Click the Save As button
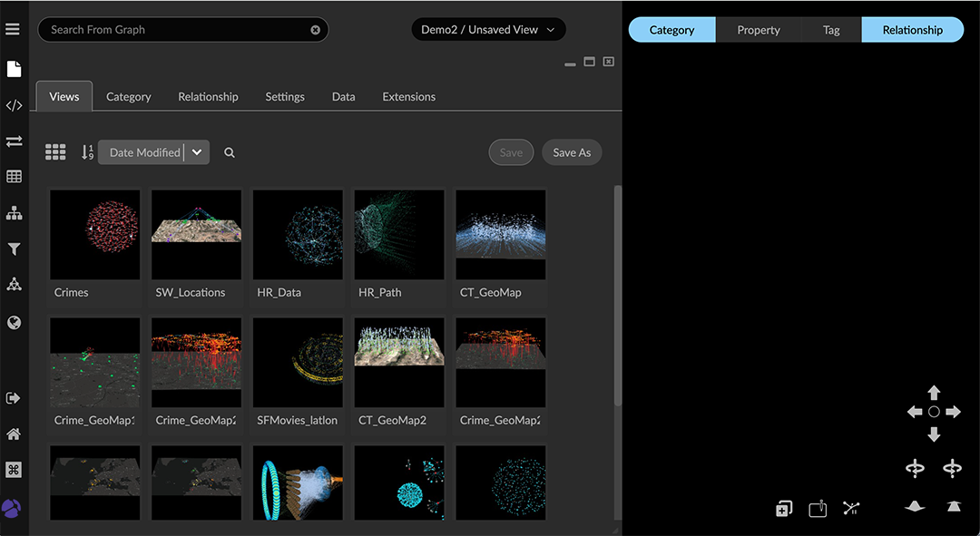This screenshot has width=980, height=536. (572, 151)
